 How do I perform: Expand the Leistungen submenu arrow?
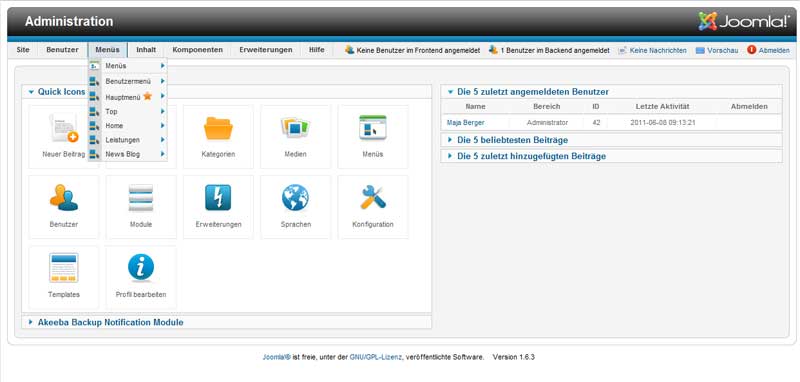(x=162, y=140)
